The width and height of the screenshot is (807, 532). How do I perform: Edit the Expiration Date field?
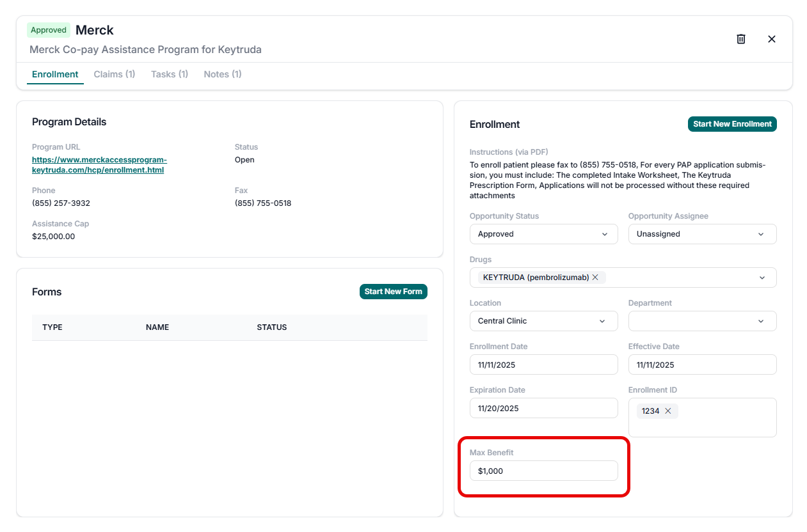(x=543, y=408)
